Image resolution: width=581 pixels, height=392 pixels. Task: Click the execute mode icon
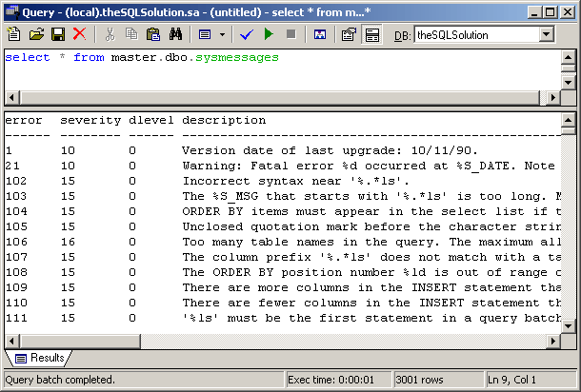[x=205, y=35]
